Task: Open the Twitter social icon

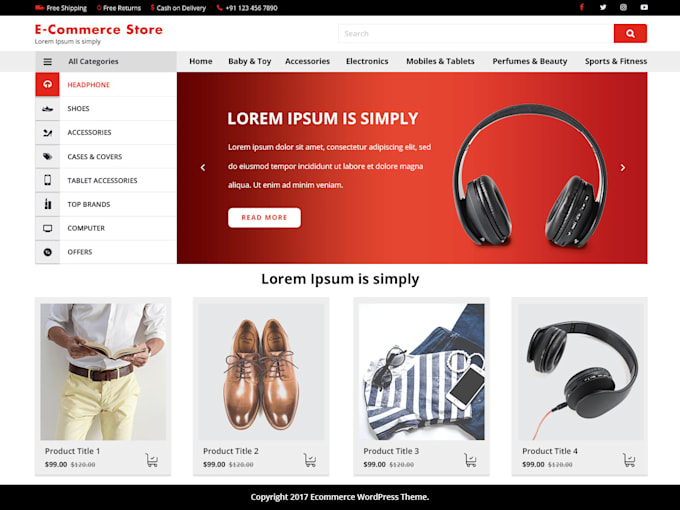Action: point(603,7)
